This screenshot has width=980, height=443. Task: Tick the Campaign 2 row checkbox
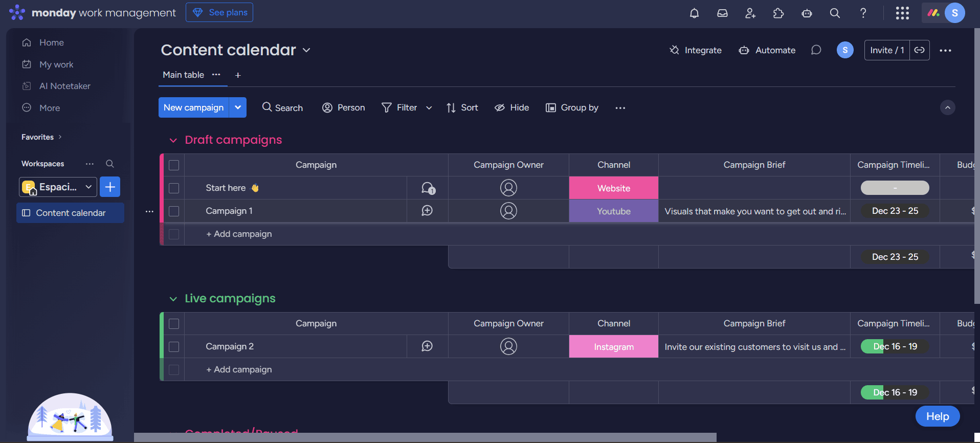(x=174, y=347)
